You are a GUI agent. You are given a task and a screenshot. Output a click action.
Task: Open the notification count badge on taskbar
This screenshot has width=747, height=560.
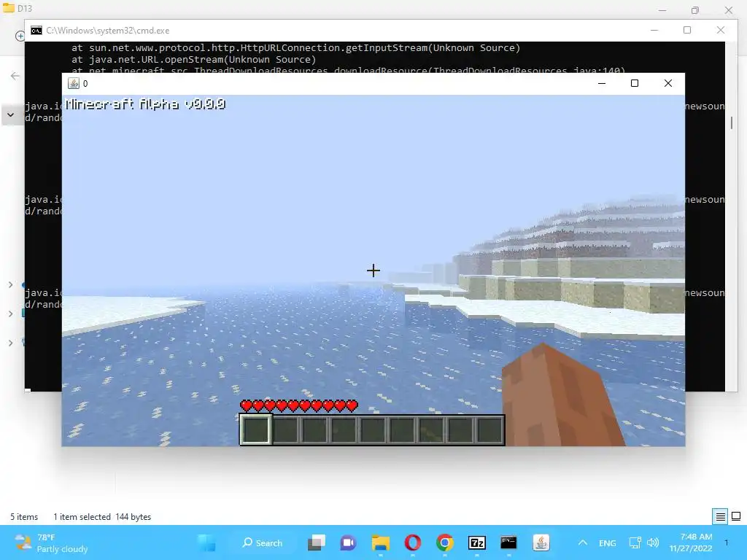click(727, 542)
